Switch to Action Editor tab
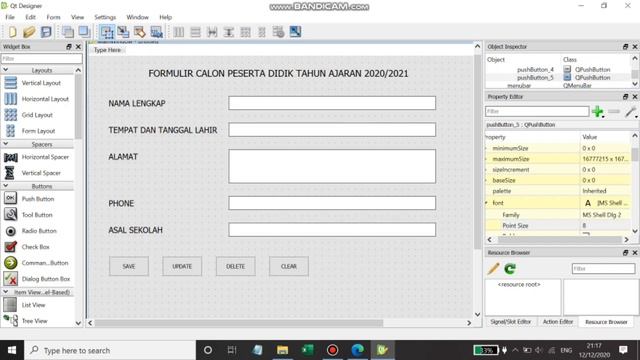The height and width of the screenshot is (360, 640). [558, 322]
